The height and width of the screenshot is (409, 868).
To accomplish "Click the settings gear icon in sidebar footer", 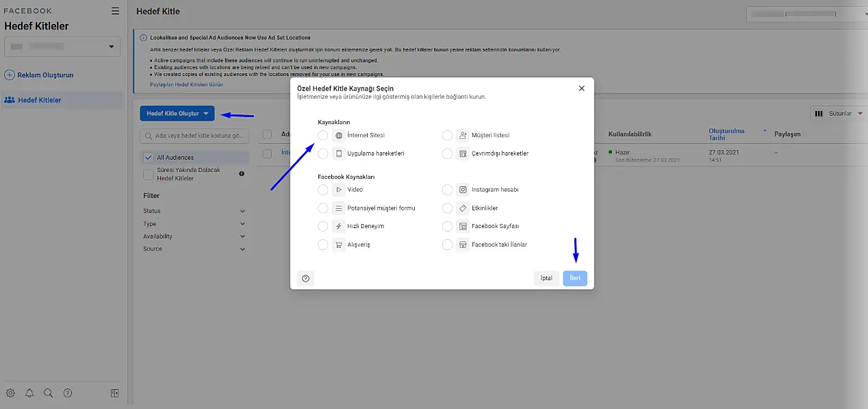I will click(x=10, y=393).
